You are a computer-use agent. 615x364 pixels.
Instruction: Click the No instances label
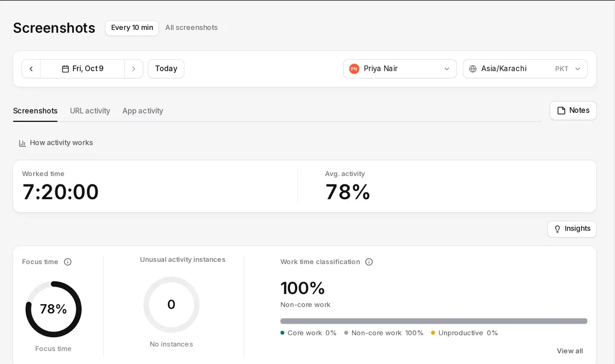172,344
